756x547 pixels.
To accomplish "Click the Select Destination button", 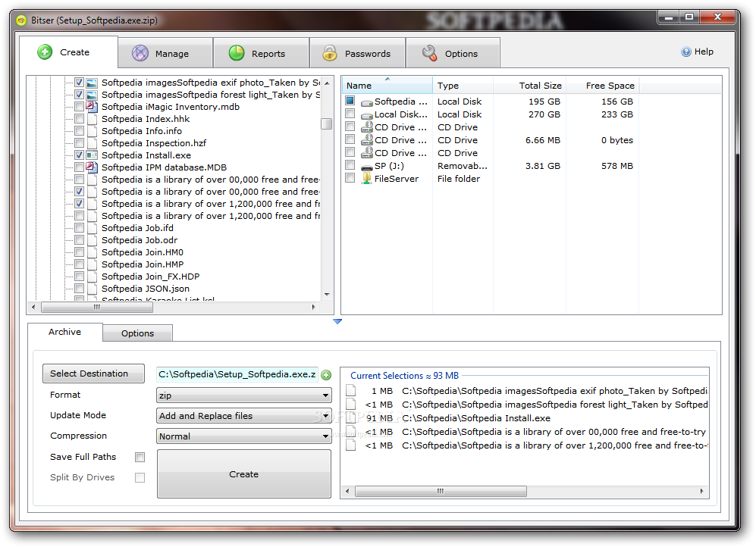I will point(93,374).
